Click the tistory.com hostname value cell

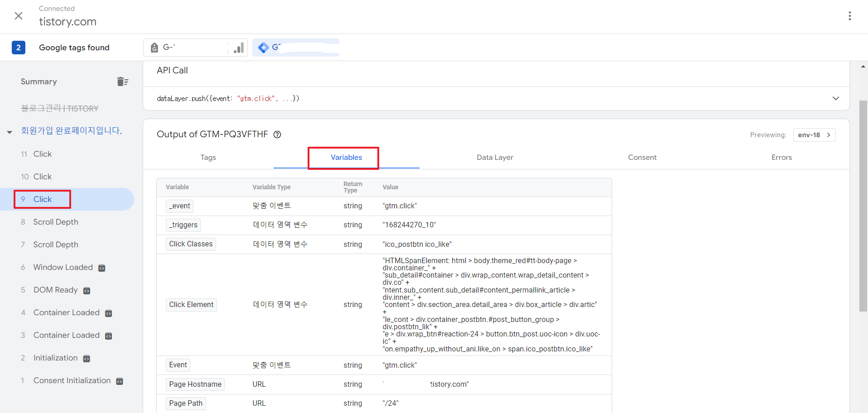tap(426, 384)
